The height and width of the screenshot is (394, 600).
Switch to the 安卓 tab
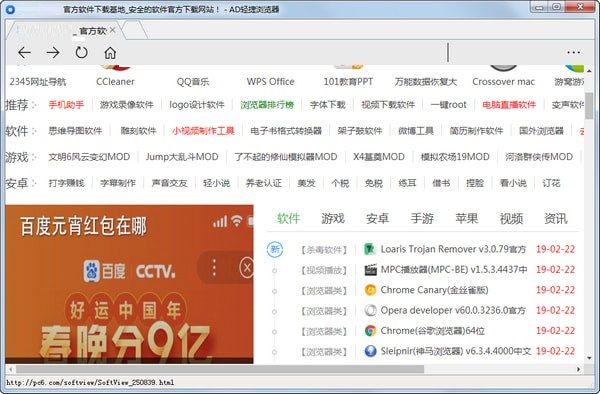[377, 218]
